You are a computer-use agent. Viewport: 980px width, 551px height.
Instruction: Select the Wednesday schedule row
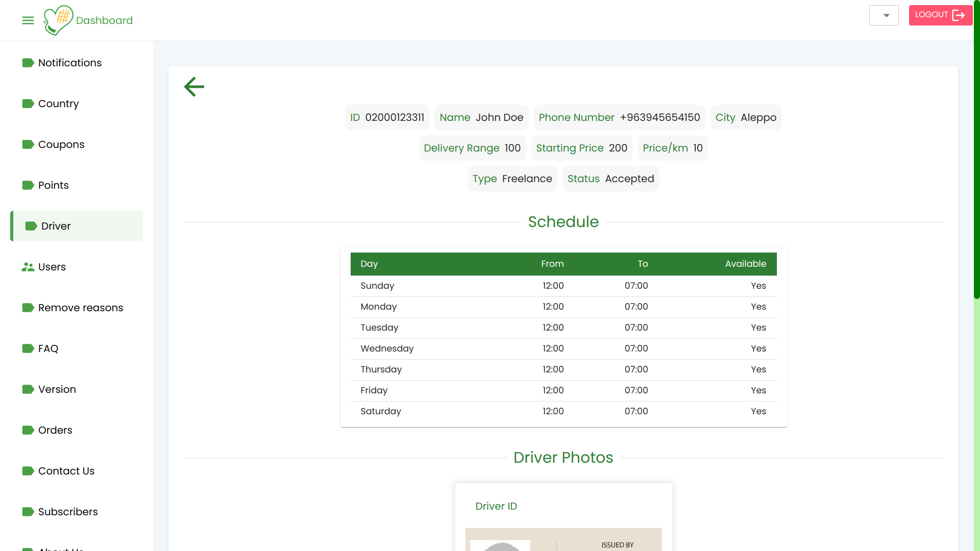click(563, 348)
